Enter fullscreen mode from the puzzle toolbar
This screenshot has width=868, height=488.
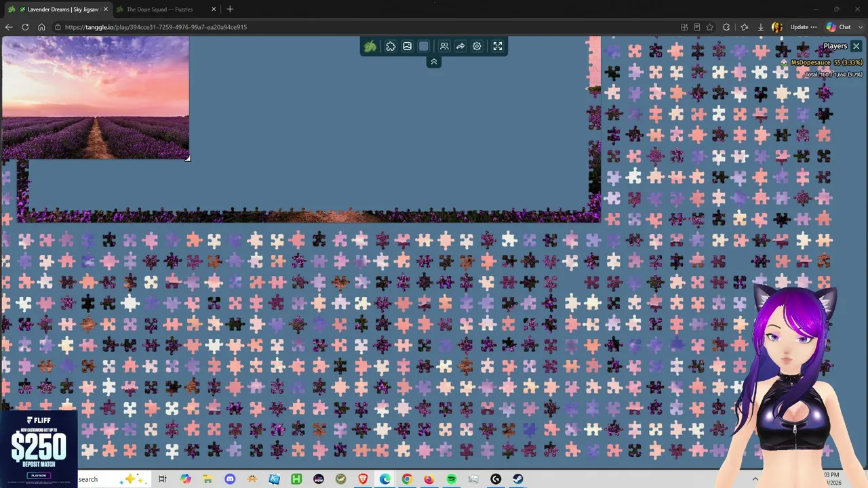[x=498, y=46]
